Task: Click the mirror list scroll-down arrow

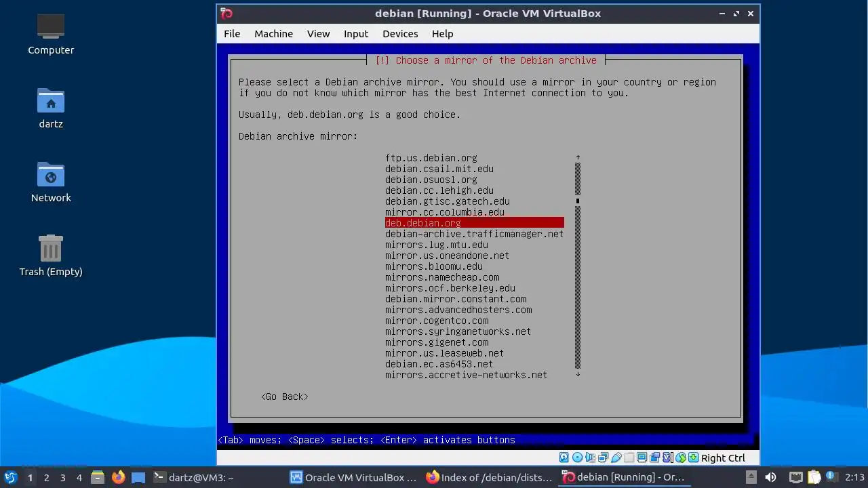Action: pyautogui.click(x=578, y=375)
